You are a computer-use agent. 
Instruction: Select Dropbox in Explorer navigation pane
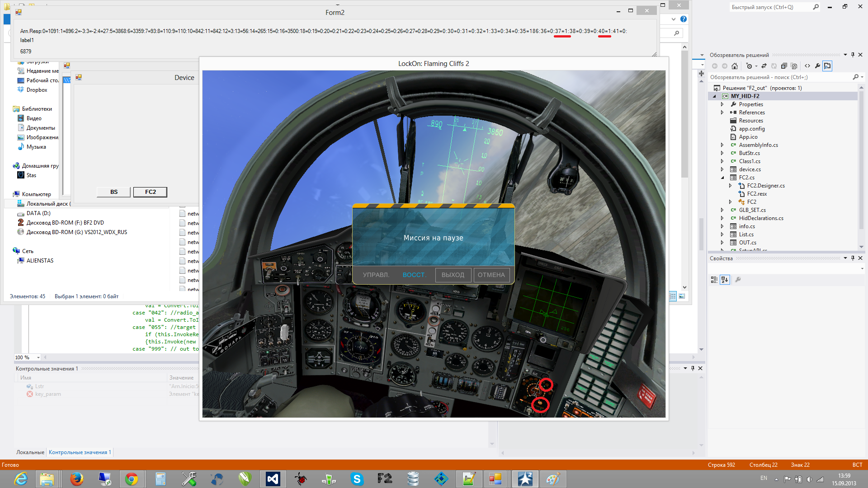pos(37,90)
